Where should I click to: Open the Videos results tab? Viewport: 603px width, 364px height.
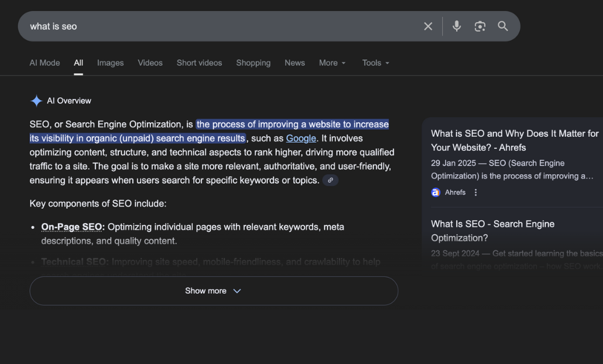pos(150,63)
